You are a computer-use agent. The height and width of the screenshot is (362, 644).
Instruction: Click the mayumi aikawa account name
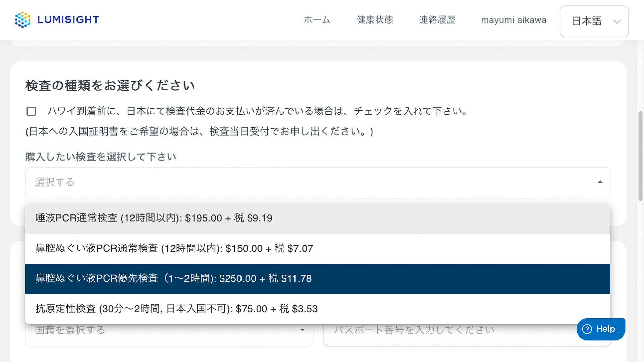(x=514, y=20)
